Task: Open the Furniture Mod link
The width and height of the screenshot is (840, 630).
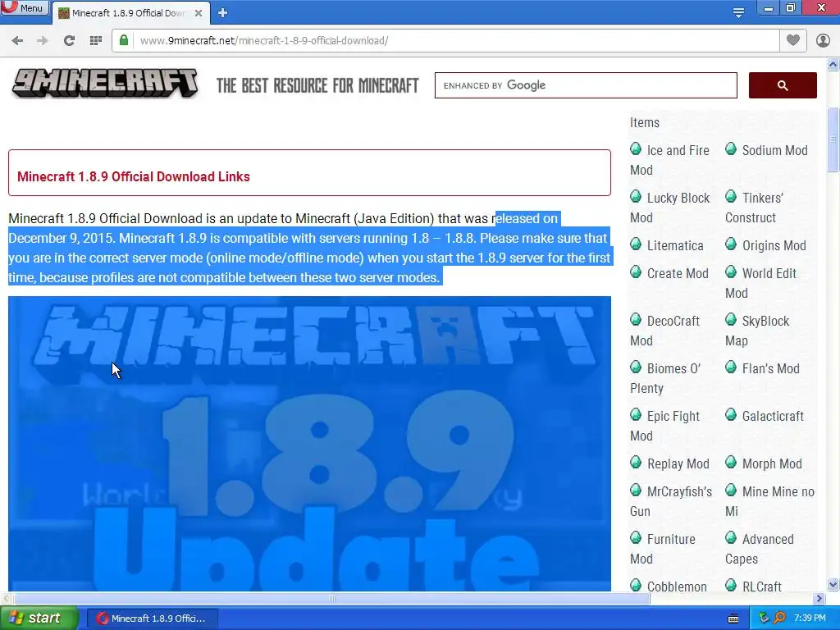Action: [663, 549]
